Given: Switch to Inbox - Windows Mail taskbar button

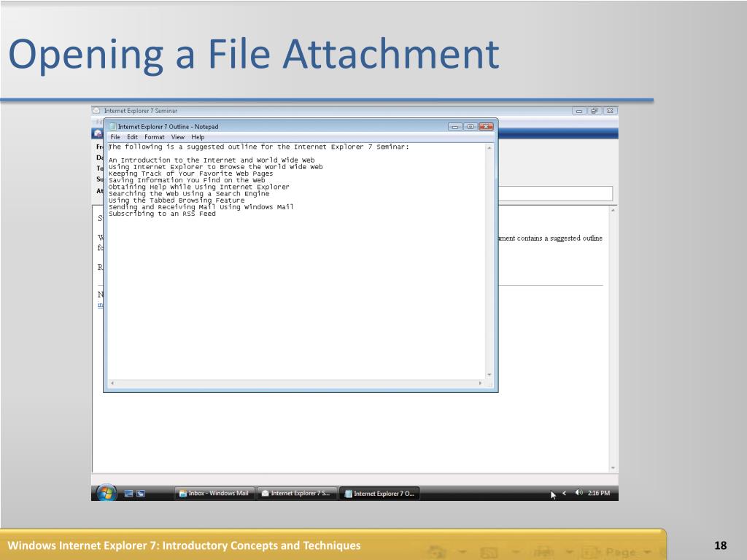Looking at the screenshot, I should click(x=214, y=494).
